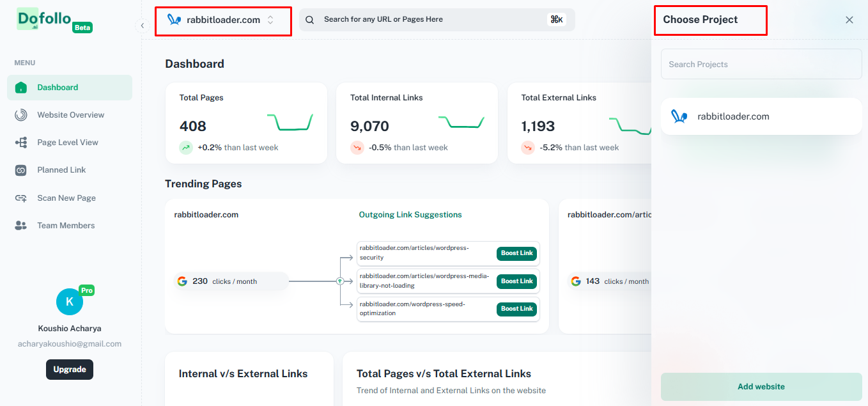Open Website Overview in the sidebar
868x406 pixels.
tap(70, 115)
